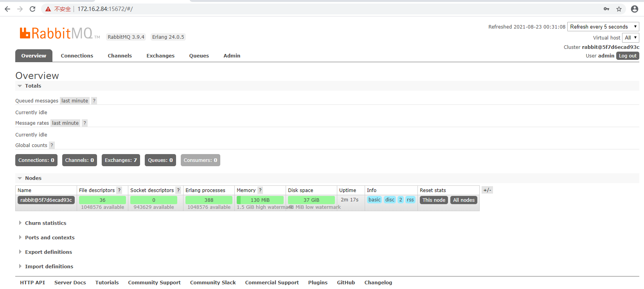Open Community Support footer link
This screenshot has width=644, height=289.
coord(154,283)
